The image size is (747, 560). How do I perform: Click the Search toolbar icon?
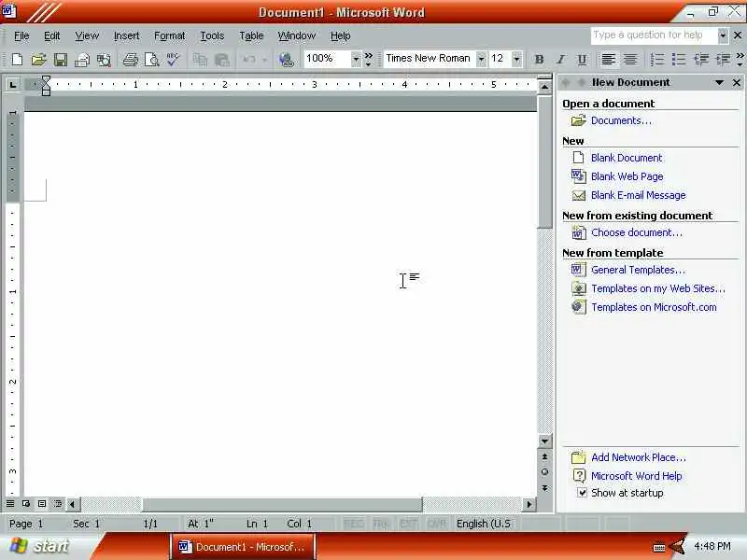click(104, 59)
